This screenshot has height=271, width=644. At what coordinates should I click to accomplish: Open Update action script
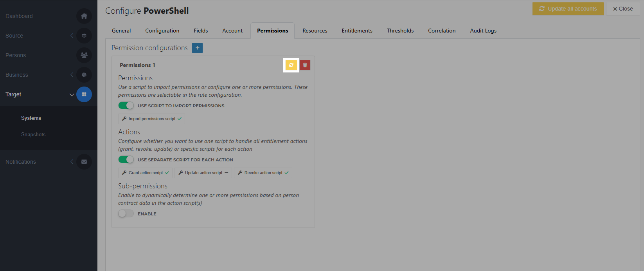[203, 173]
